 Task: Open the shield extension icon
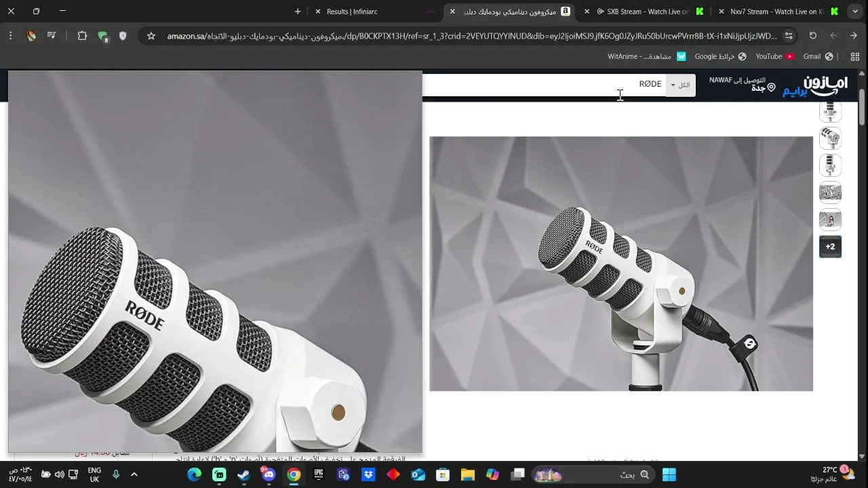(x=123, y=36)
